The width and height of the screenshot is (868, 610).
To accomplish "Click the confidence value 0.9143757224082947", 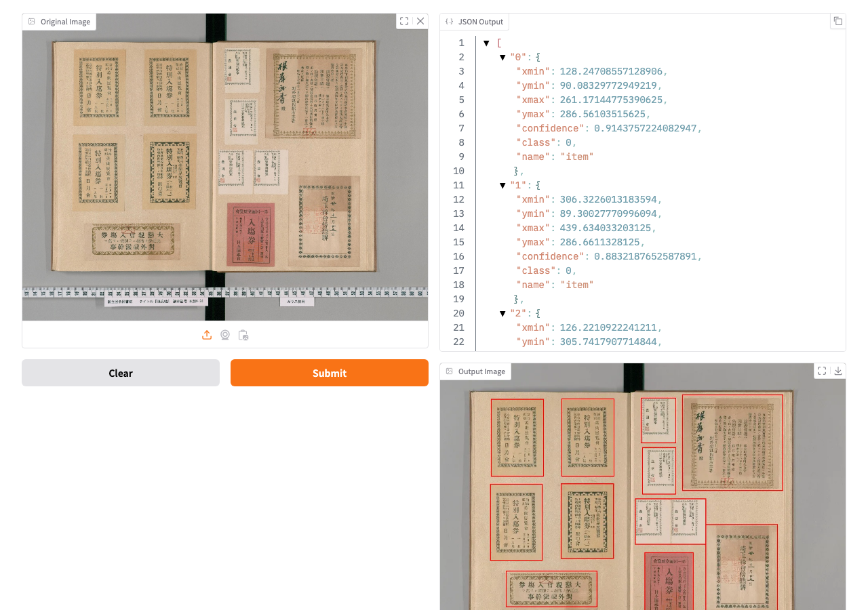I will (x=648, y=129).
